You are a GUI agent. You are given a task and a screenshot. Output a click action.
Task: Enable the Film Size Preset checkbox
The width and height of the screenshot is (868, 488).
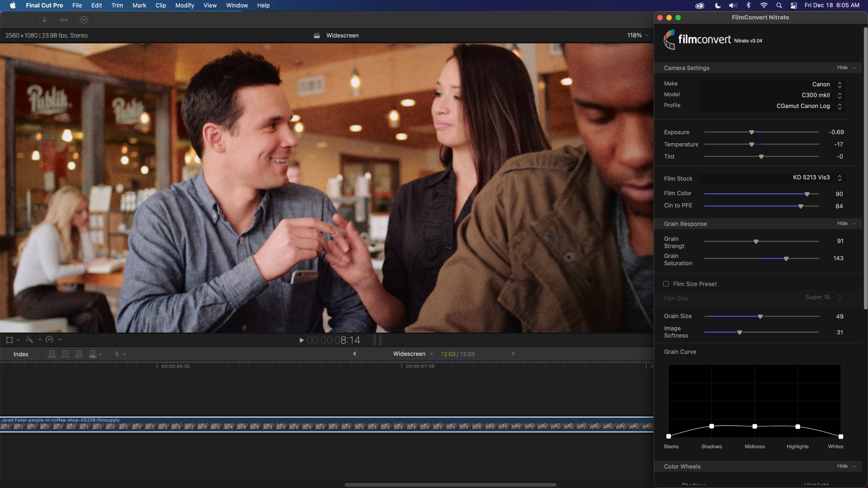(666, 284)
